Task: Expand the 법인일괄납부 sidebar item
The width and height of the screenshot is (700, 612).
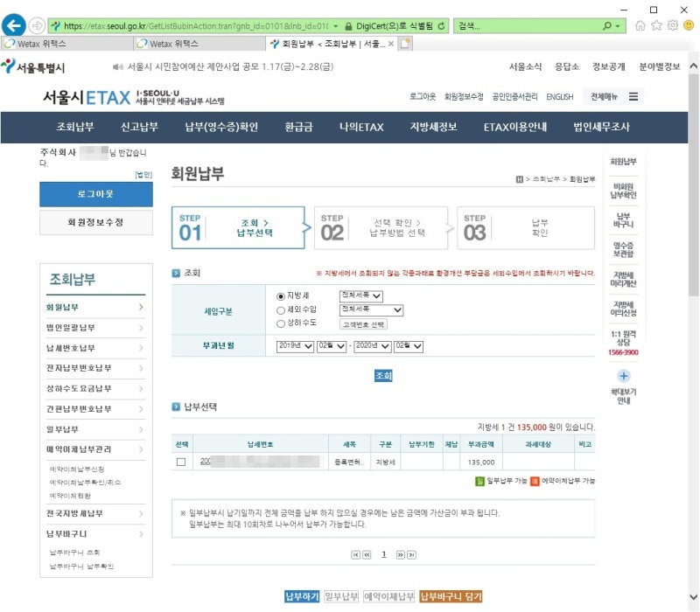Action: point(95,328)
